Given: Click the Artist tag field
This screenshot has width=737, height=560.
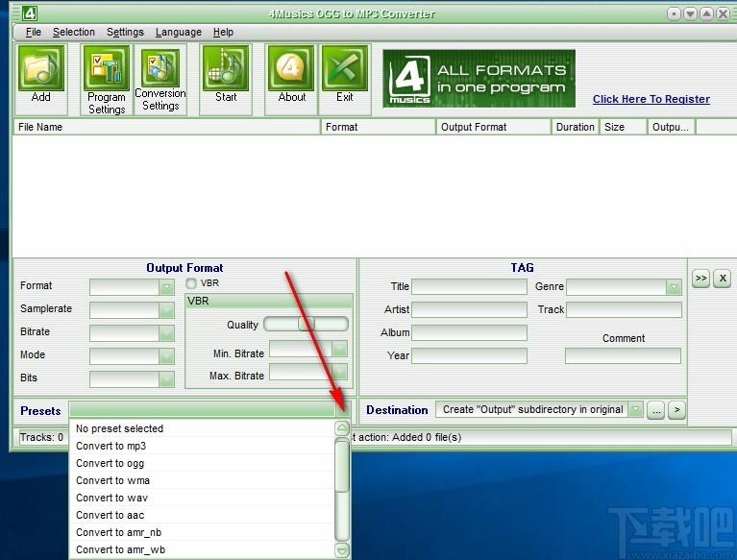Looking at the screenshot, I should [x=469, y=309].
